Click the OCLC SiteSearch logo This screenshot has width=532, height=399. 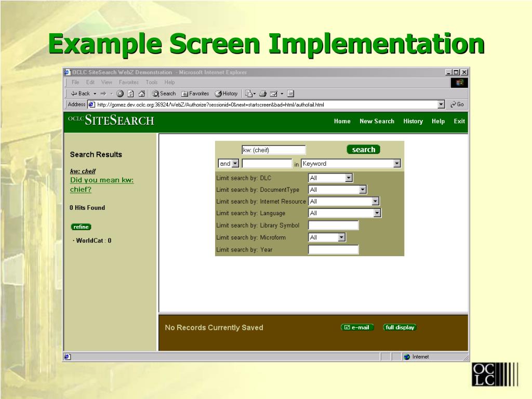click(111, 120)
